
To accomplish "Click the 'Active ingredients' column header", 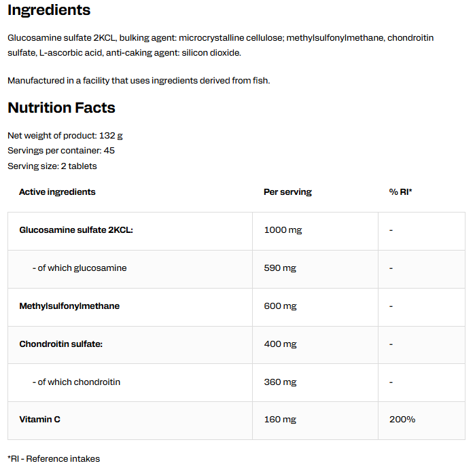I will [57, 192].
